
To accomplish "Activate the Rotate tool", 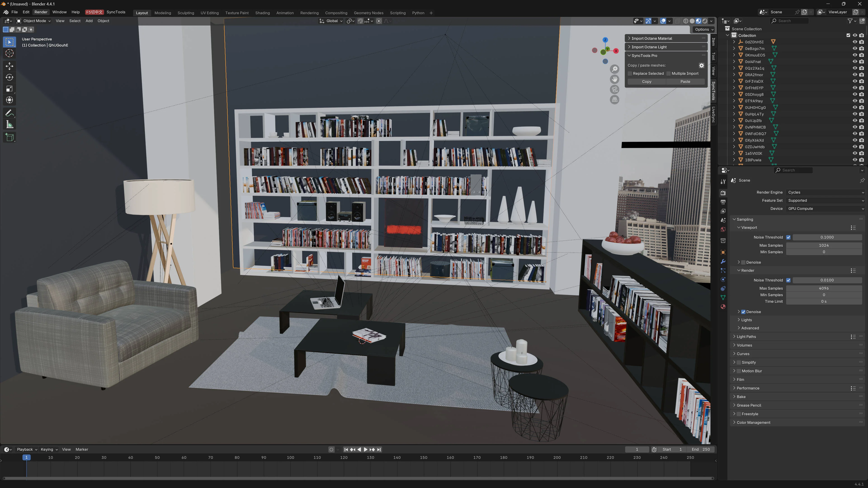I will [9, 77].
